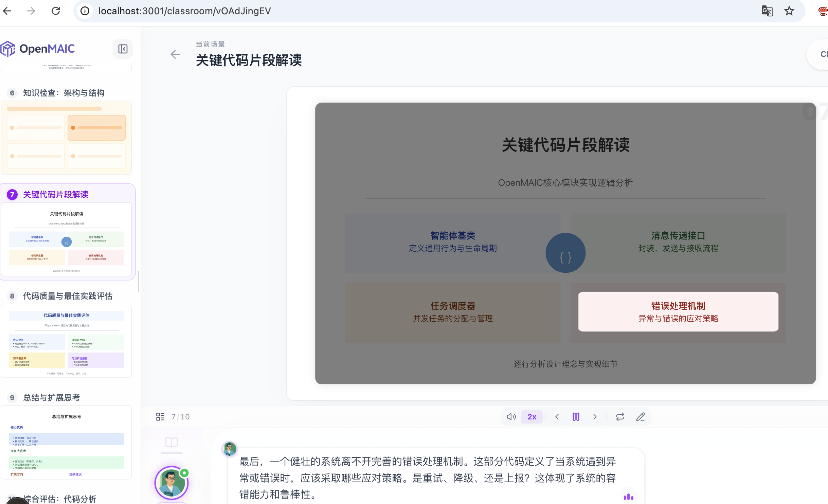Click the teacher avatar with green status
The width and height of the screenshot is (828, 504).
(171, 482)
